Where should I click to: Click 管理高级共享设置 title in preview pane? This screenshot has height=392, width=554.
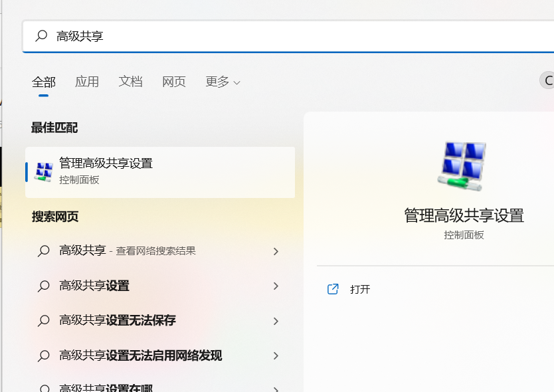(x=464, y=215)
